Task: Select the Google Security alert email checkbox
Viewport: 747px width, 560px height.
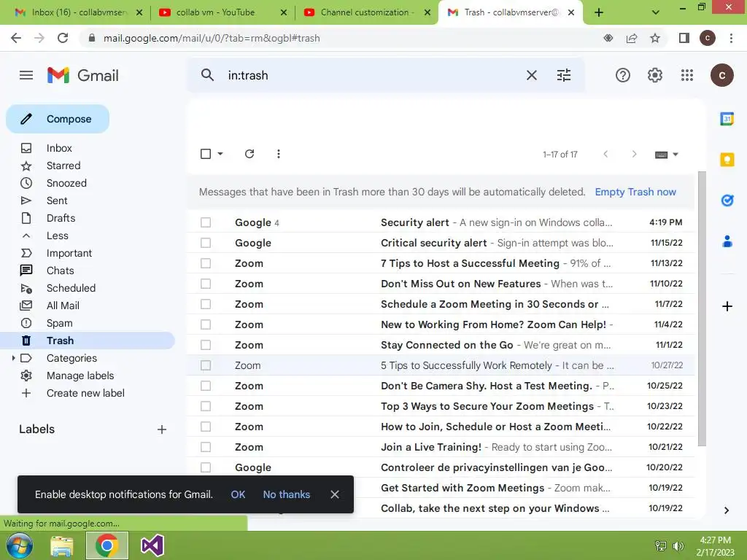Action: [x=206, y=222]
